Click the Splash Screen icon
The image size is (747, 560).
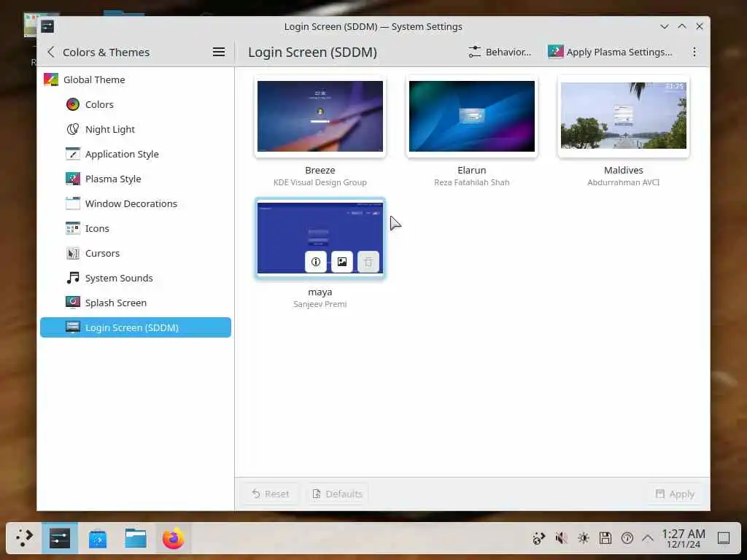(73, 303)
